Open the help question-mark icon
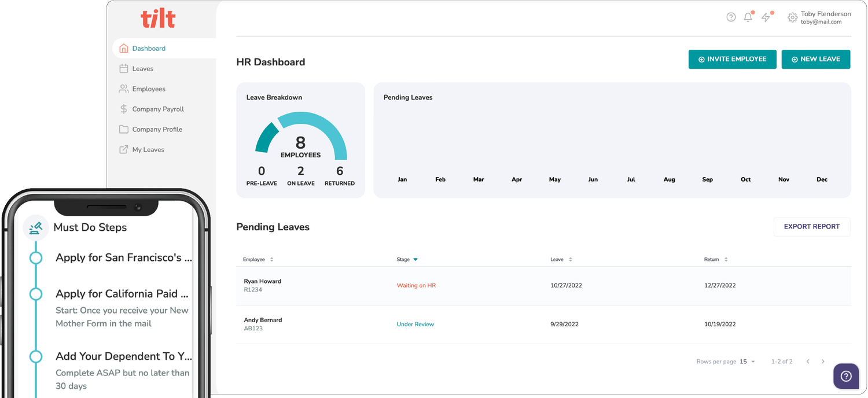 (x=731, y=17)
